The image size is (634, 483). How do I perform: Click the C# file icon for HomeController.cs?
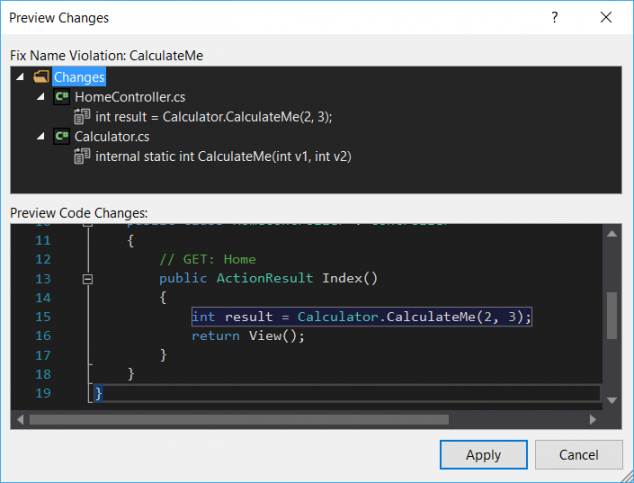(62, 97)
